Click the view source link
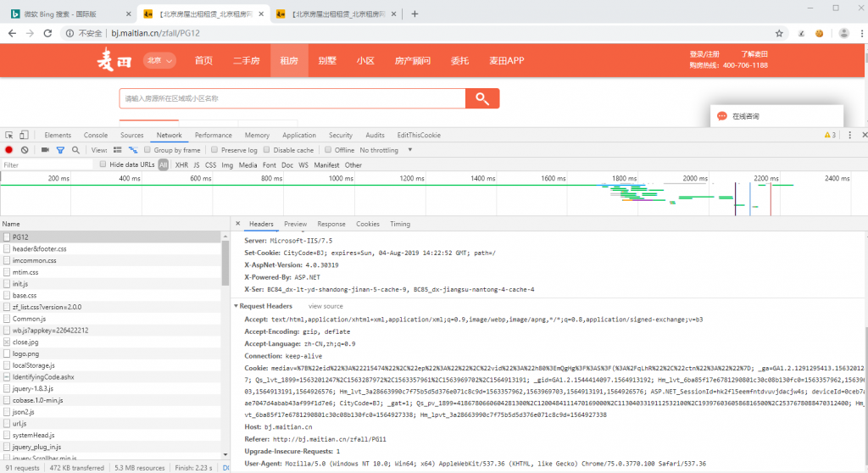 coord(325,306)
